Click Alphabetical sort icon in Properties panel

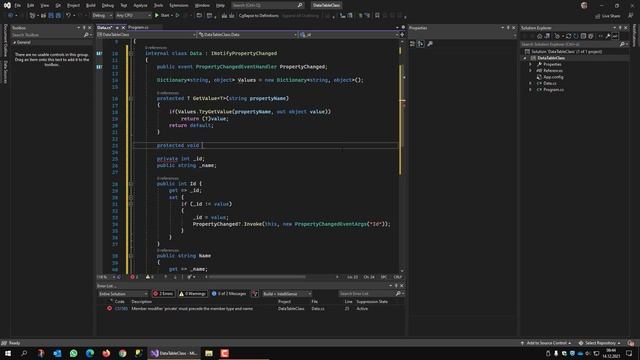(x=421, y=44)
